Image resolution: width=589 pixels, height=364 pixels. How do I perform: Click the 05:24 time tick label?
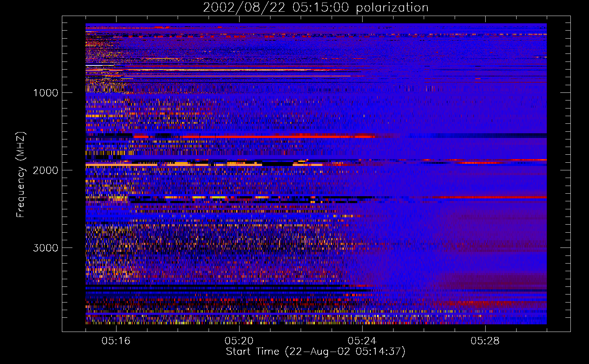click(362, 341)
